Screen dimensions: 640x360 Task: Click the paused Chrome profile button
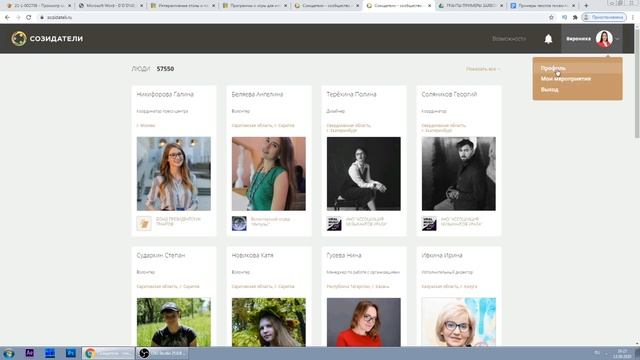point(604,18)
